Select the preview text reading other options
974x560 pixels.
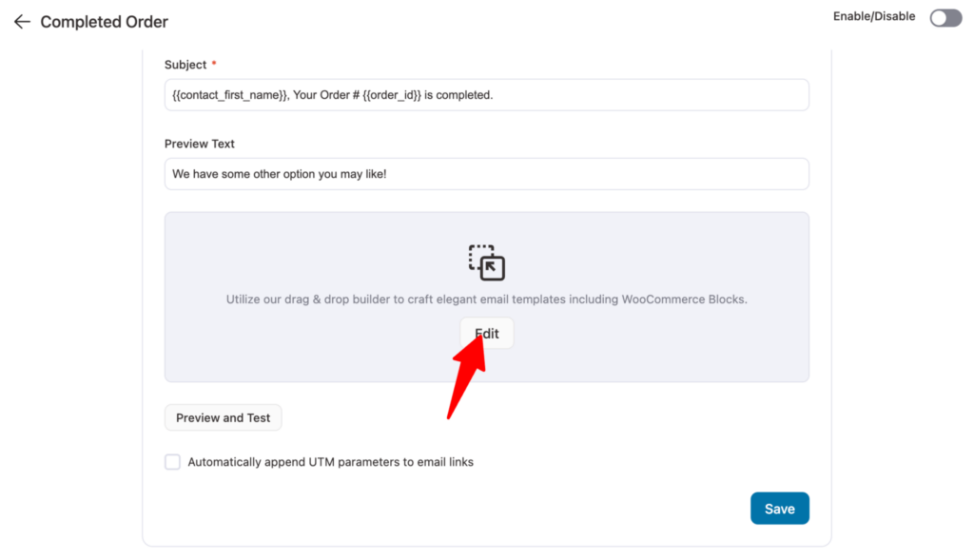click(486, 173)
